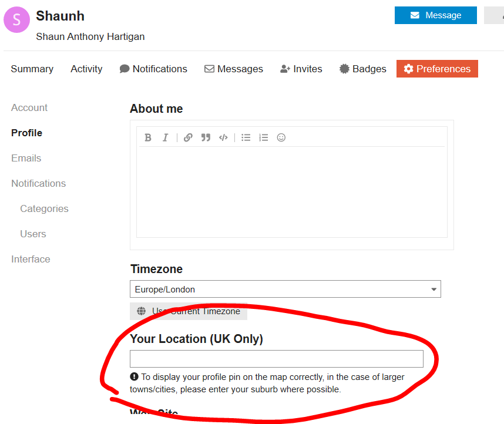Select the Preferences tab
This screenshot has width=504, height=424.
[x=437, y=69]
